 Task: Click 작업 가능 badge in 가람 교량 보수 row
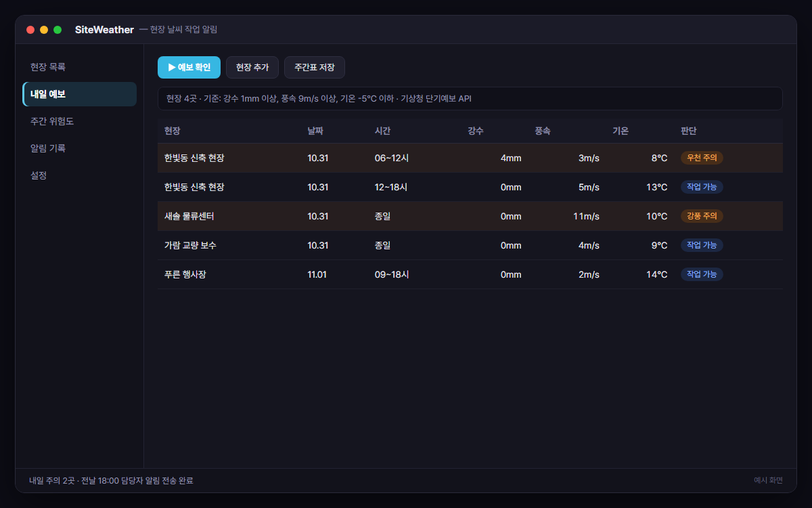[702, 245]
